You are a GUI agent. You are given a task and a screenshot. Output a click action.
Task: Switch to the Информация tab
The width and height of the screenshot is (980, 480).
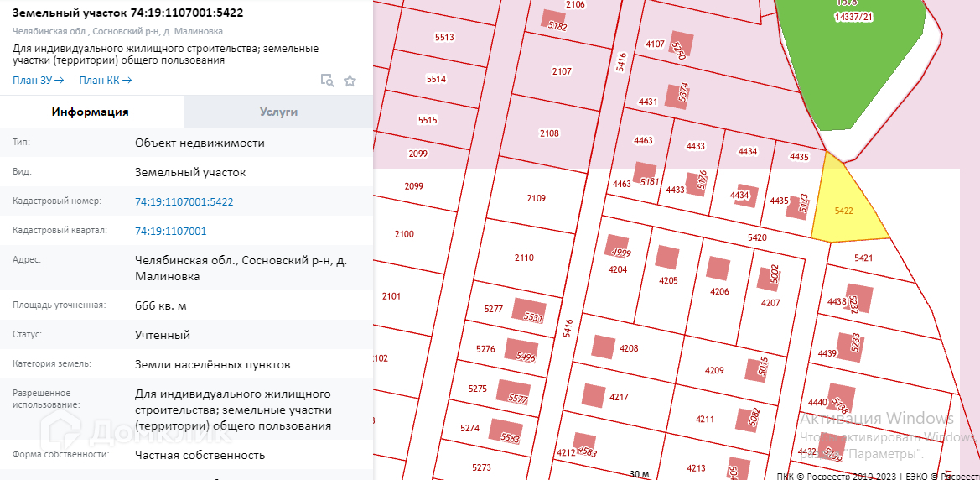[91, 112]
